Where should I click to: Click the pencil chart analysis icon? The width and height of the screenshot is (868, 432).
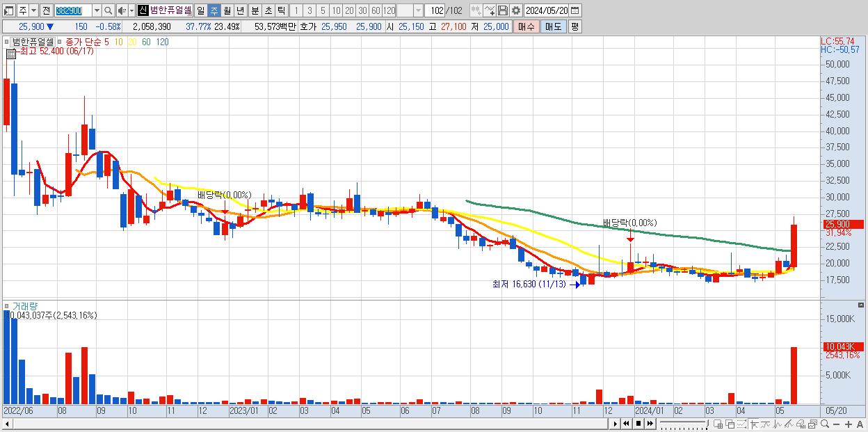point(789,424)
